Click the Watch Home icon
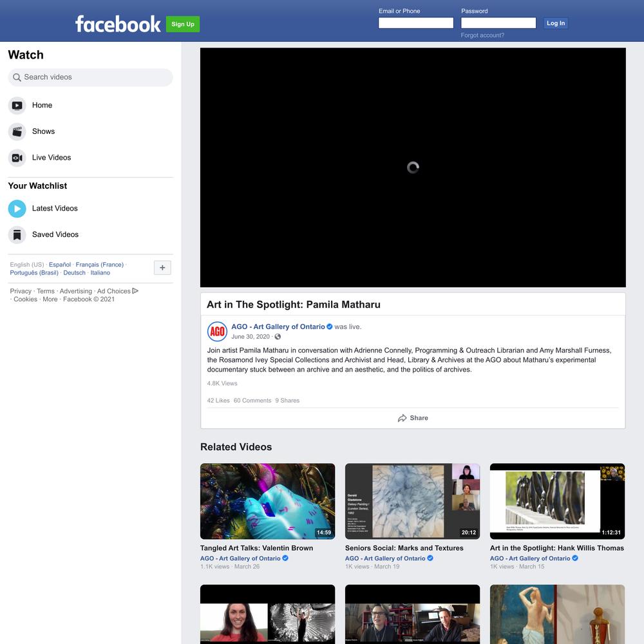 click(x=17, y=106)
